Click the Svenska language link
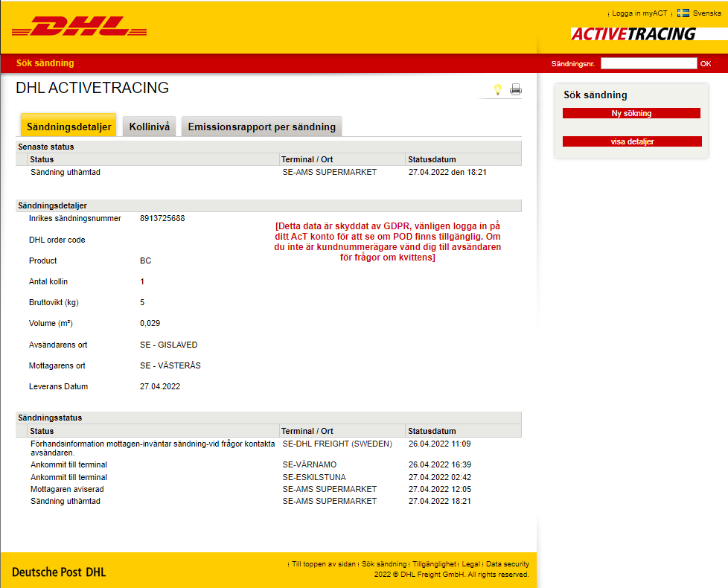Screen dimensions: 728x588 (x=706, y=13)
